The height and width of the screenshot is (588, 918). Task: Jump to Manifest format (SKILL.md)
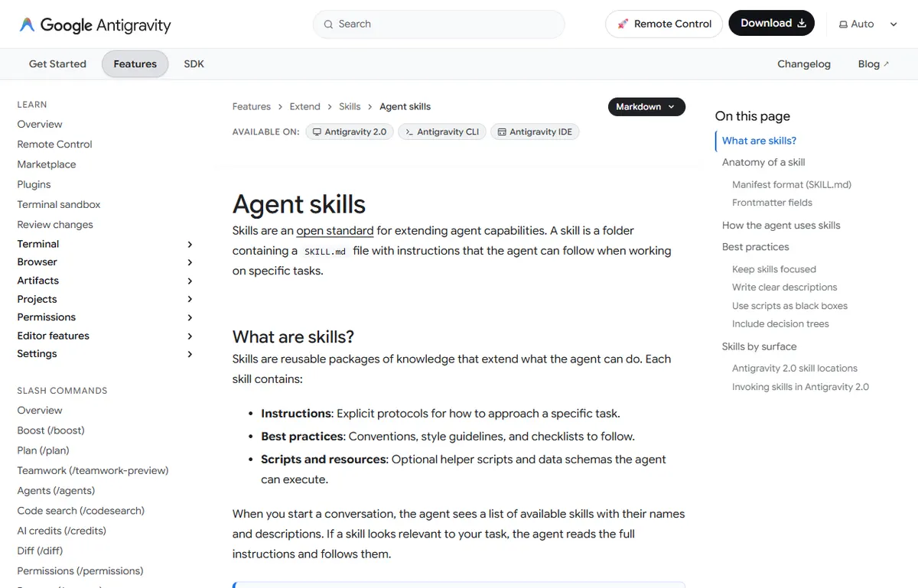point(792,184)
